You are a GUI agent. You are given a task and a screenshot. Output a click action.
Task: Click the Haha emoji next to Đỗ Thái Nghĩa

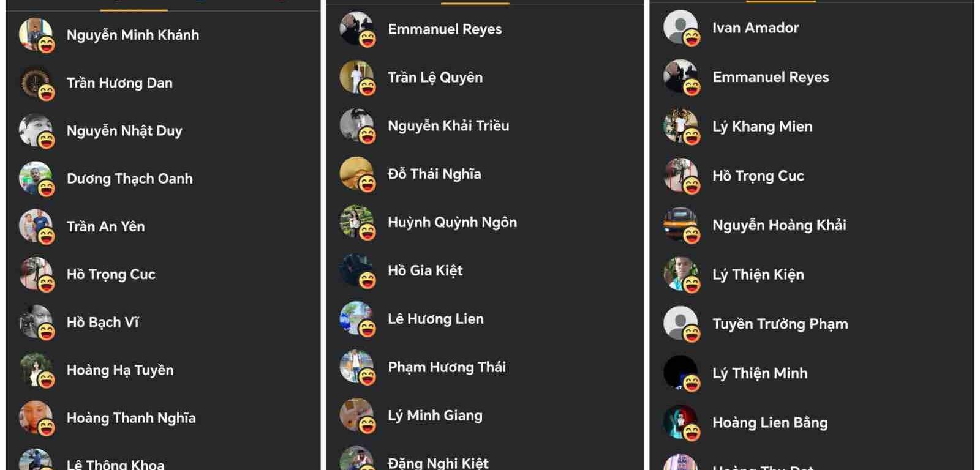pos(367,184)
